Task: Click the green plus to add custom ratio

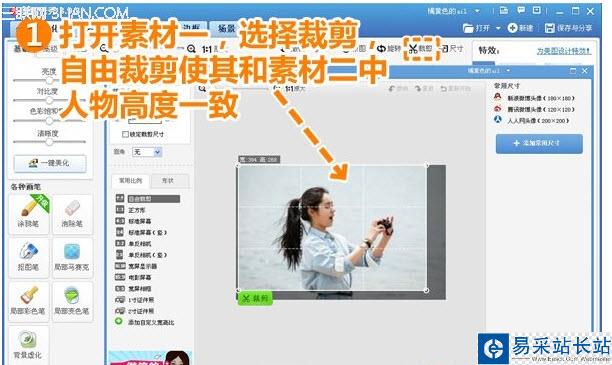Action: pos(119,322)
